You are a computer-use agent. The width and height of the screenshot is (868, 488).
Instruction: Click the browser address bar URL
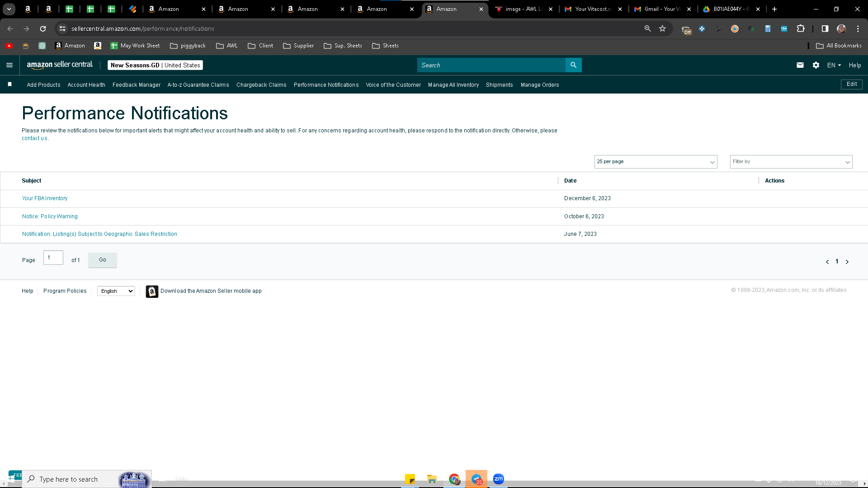click(x=143, y=28)
